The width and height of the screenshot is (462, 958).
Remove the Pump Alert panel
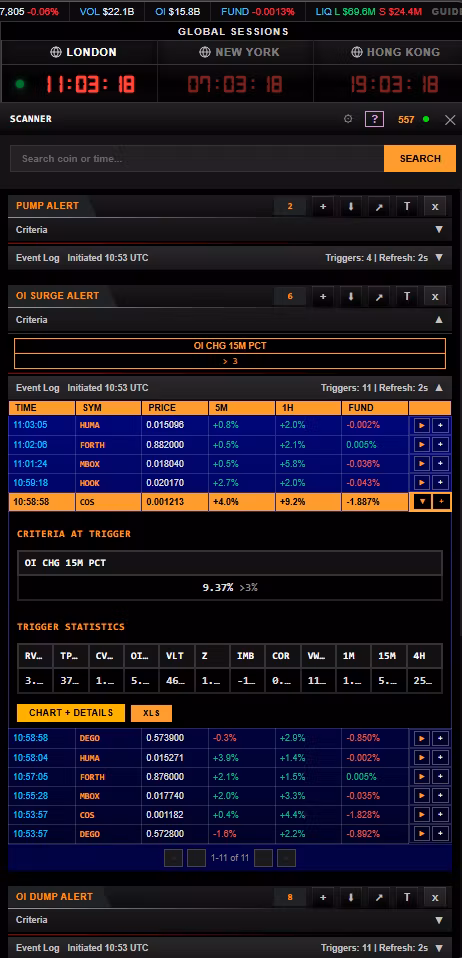[435, 207]
